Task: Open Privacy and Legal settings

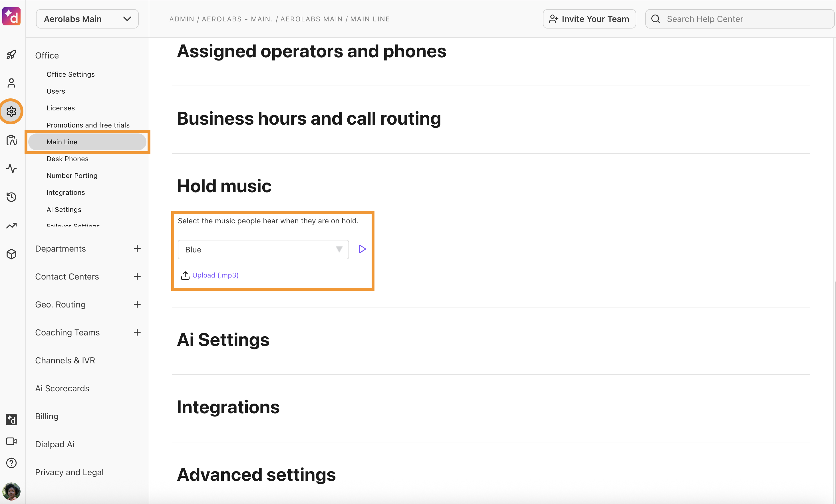Action: [x=69, y=472]
